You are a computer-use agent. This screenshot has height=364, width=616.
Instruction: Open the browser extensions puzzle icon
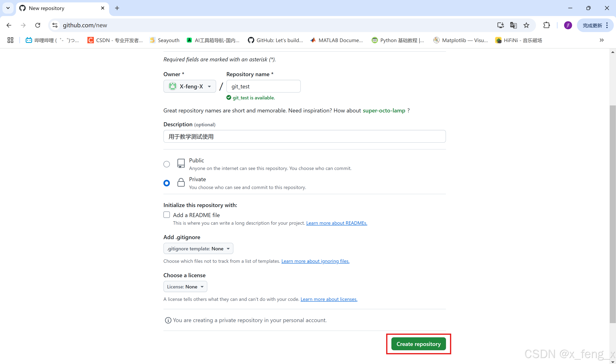pyautogui.click(x=547, y=25)
